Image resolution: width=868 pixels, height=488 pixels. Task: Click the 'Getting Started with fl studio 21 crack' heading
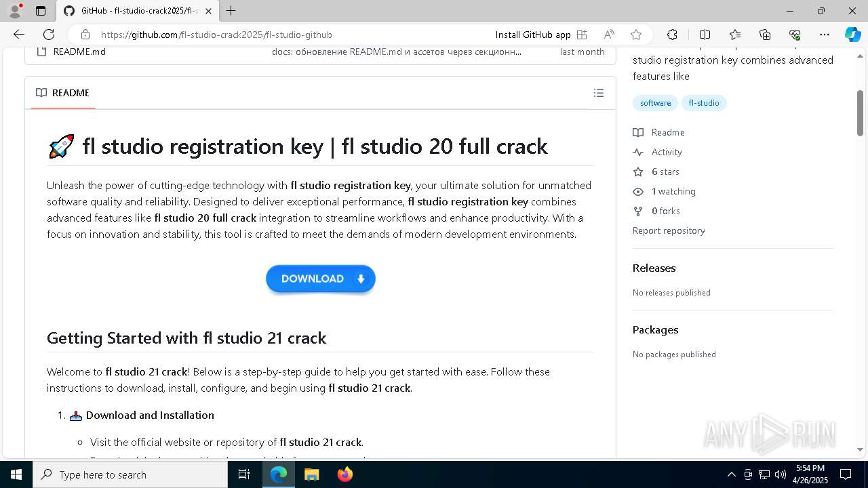(186, 338)
